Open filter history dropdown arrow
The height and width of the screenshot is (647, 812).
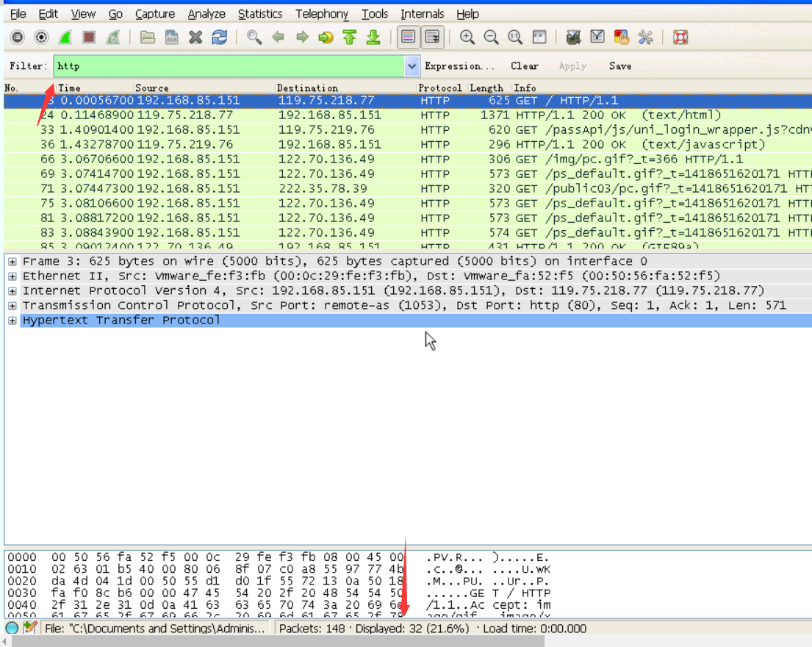pos(412,66)
